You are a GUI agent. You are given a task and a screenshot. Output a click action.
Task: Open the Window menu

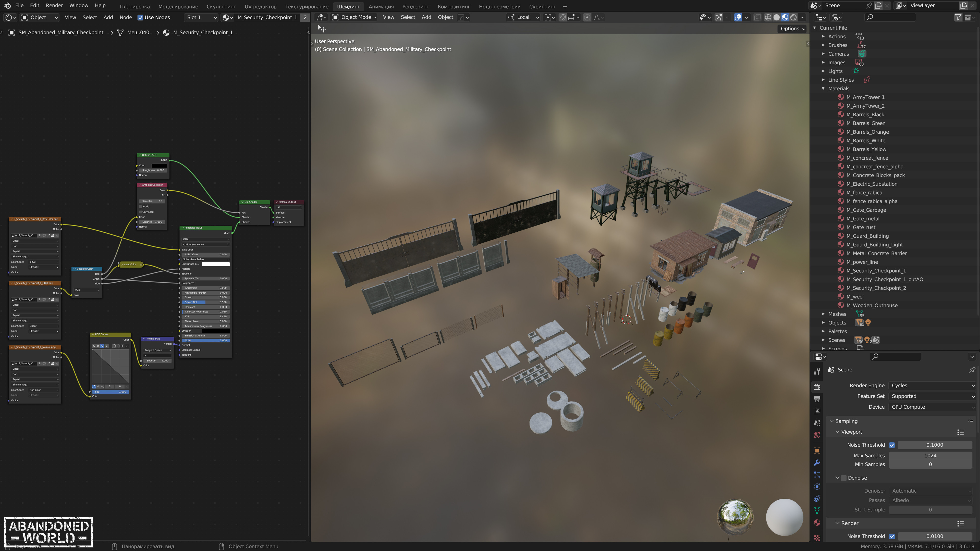click(x=79, y=6)
